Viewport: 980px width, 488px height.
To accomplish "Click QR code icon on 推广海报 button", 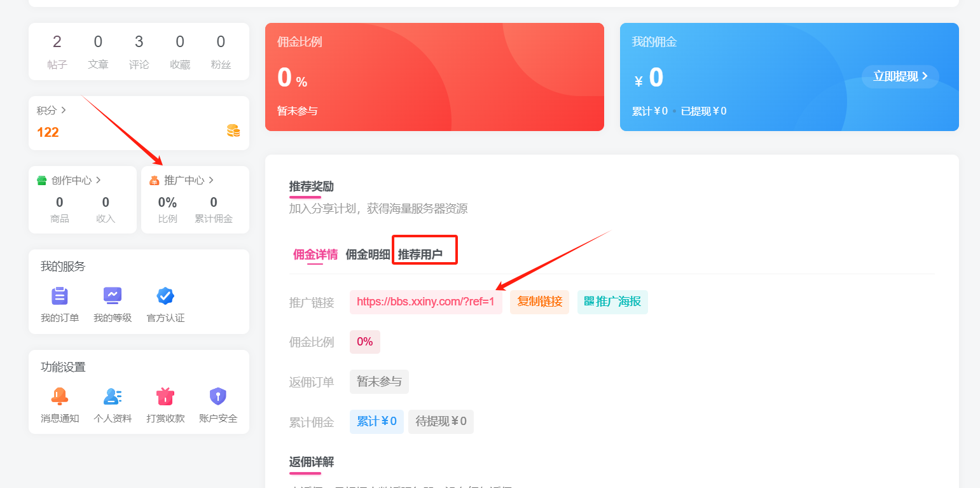I will [x=589, y=302].
